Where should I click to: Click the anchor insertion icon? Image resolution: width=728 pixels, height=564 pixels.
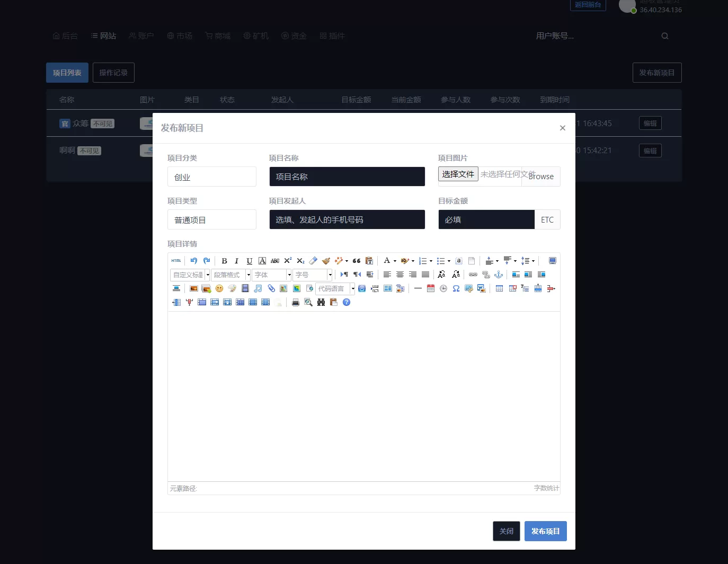[x=499, y=275]
